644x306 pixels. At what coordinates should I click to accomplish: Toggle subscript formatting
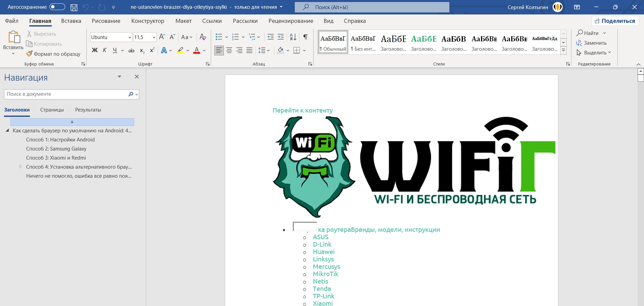[142, 50]
